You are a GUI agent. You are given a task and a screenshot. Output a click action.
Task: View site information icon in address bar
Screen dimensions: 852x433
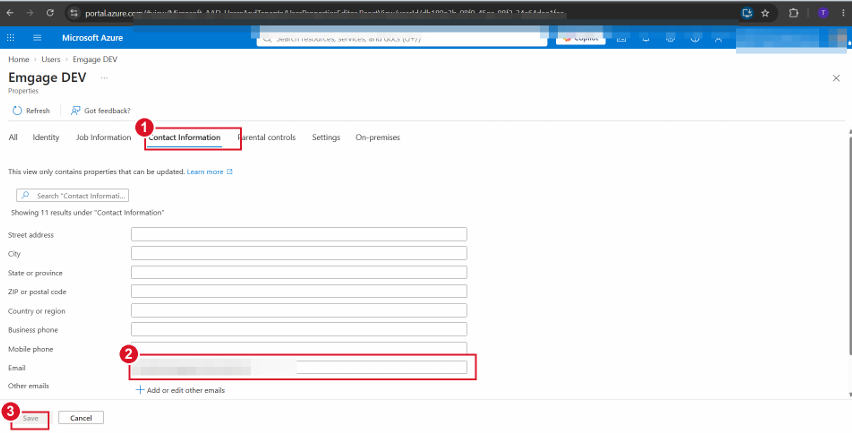click(x=74, y=13)
